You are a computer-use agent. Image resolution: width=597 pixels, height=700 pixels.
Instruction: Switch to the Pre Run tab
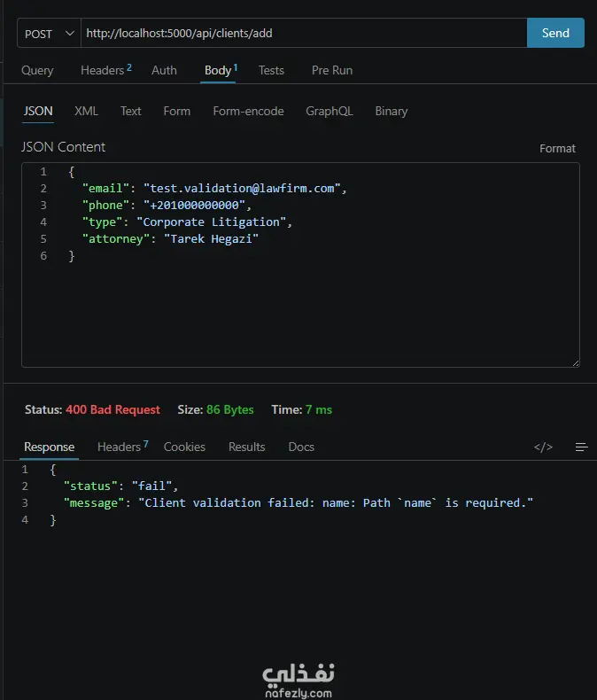(332, 71)
